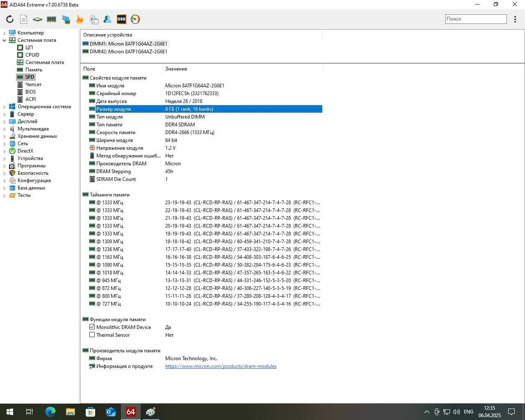Click the user silhouette toolbar icon
The height and width of the screenshot is (420, 525).
click(x=107, y=19)
